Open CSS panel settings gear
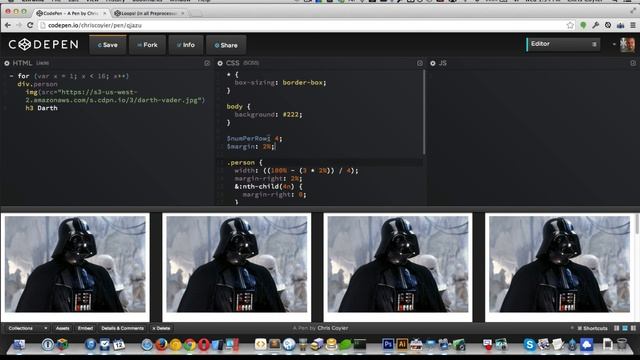 (220, 63)
